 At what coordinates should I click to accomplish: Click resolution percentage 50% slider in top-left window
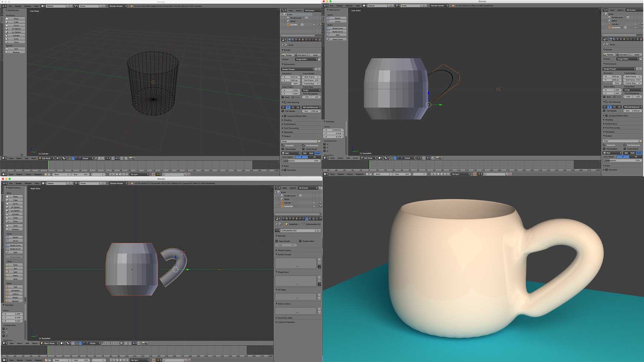[291, 84]
